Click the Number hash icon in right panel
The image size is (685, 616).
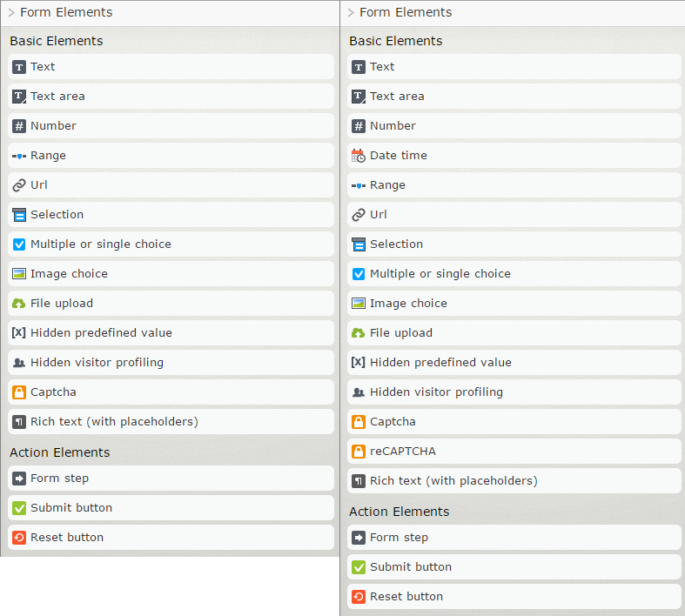[x=358, y=126]
